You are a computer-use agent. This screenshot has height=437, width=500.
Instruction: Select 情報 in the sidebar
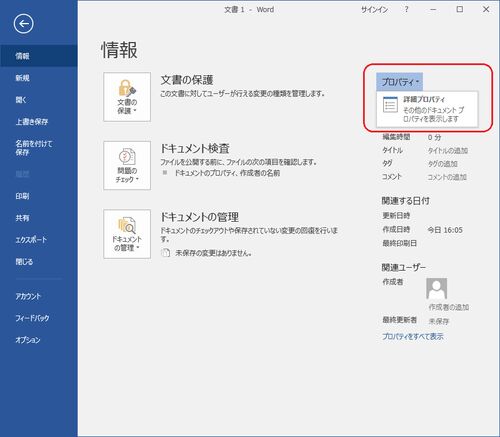(39, 56)
